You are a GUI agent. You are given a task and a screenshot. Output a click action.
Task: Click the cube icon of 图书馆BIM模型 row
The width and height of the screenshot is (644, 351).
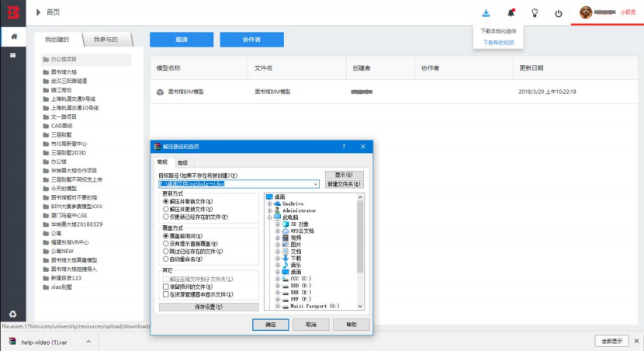(x=160, y=92)
